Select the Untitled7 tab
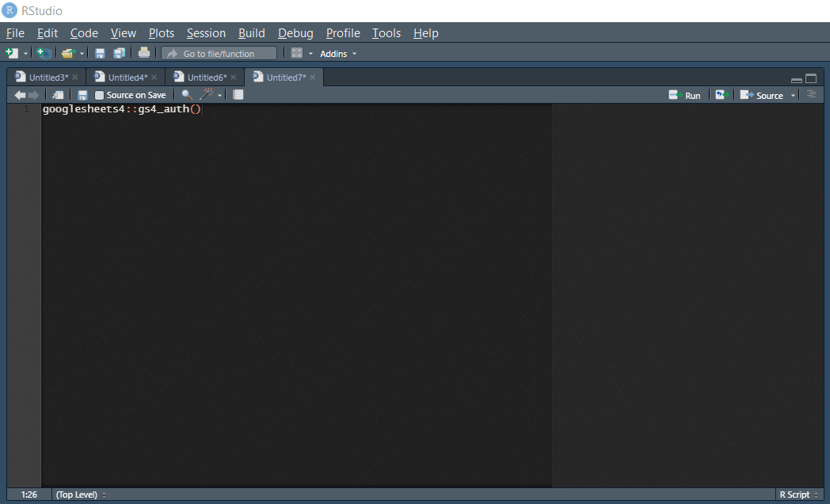 pos(286,78)
